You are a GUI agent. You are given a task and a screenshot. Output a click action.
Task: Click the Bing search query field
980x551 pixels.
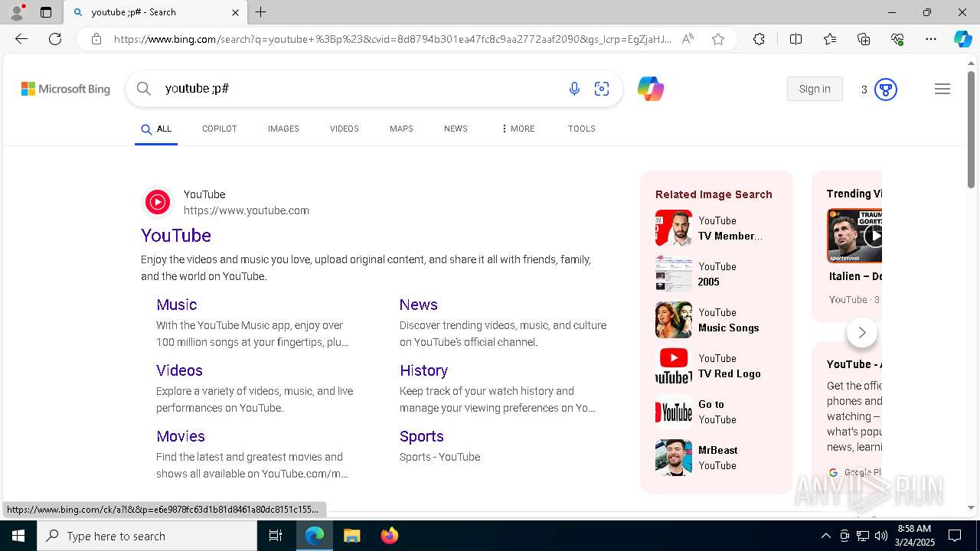360,89
